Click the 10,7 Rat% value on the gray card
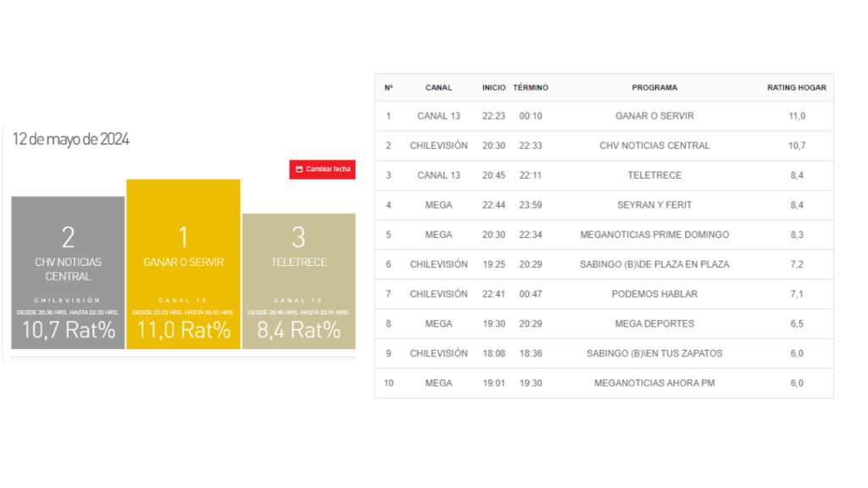This screenshot has width=868, height=488. (x=68, y=330)
